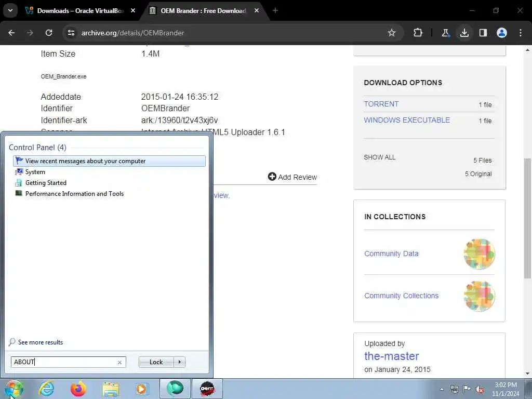532x399 pixels.
Task: Reload the archive.org page
Action: tap(49, 33)
